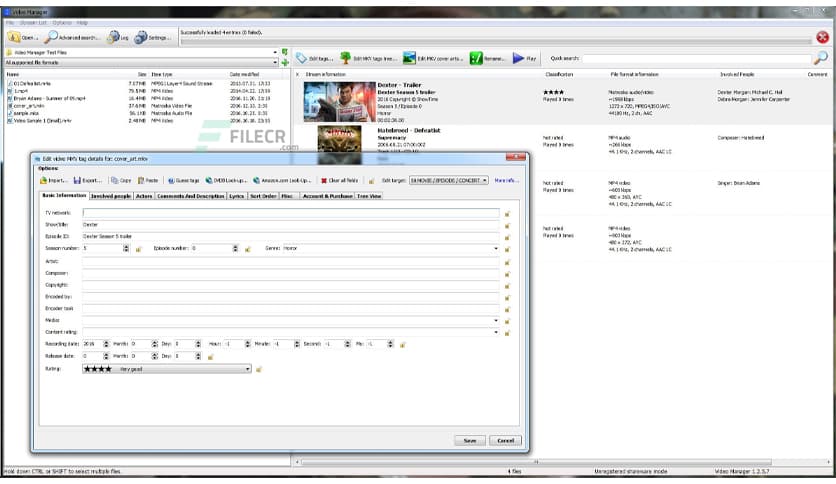Toggle lock icon next to Episode number

[248, 249]
